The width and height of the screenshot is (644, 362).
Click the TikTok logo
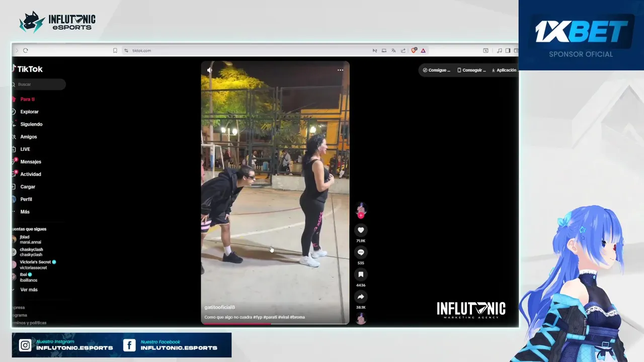[x=28, y=69]
